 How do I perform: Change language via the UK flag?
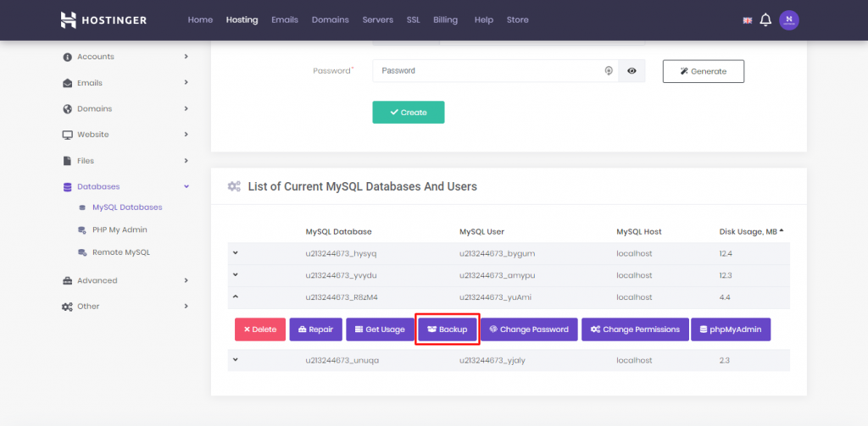click(x=748, y=20)
